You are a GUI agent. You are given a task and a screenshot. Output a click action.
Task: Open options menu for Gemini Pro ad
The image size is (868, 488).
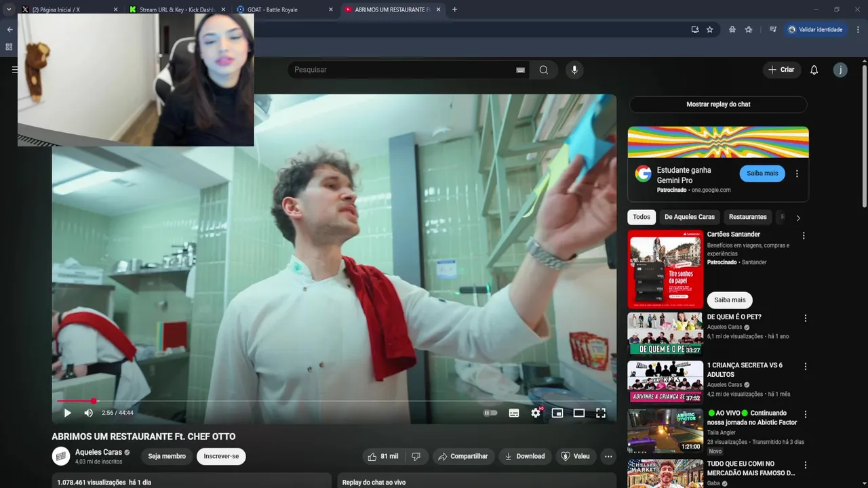pos(797,174)
